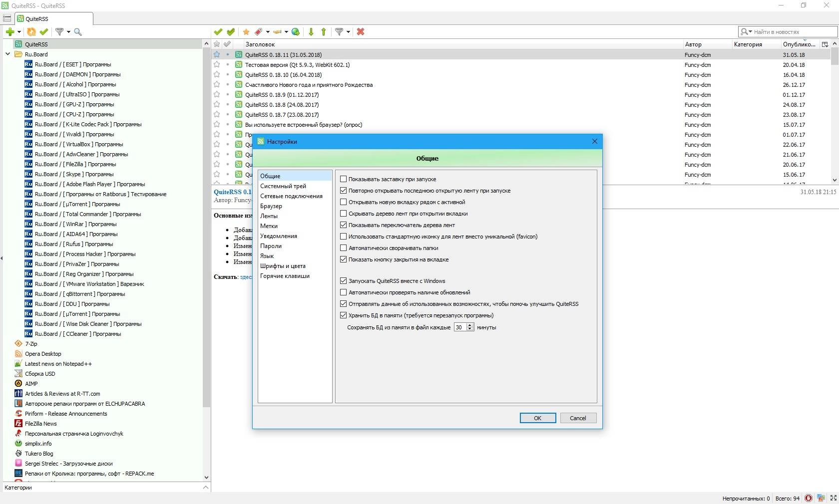Image resolution: width=839 pixels, height=504 pixels.
Task: Open the 'Тестовая версия (Qt 5.9.3, WebKit 602.1)' news
Action: [x=297, y=65]
